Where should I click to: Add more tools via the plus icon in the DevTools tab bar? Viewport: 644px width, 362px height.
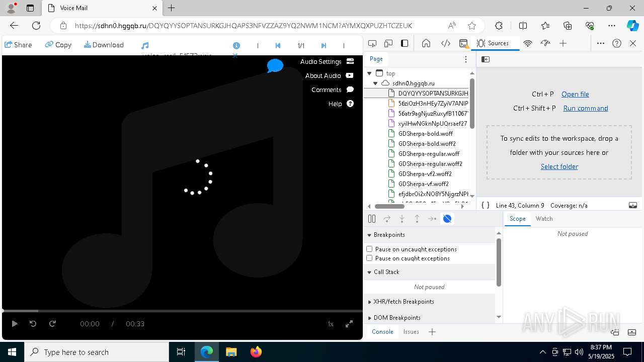[x=563, y=43]
